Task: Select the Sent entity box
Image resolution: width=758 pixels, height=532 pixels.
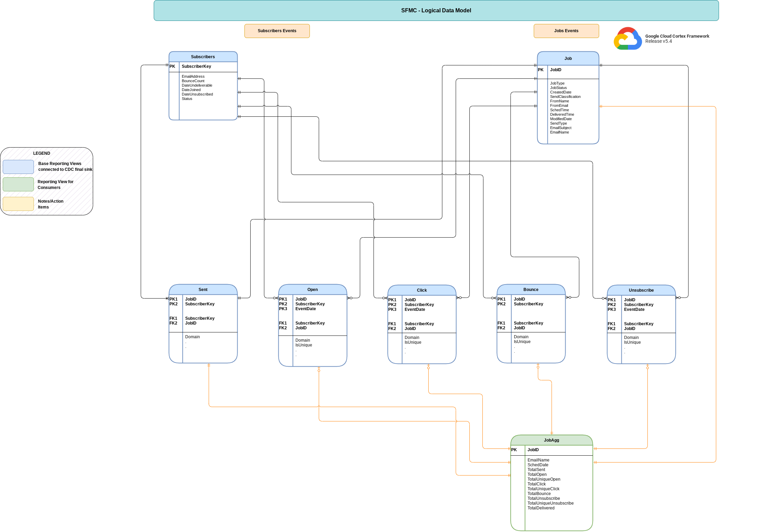Action: [x=203, y=324]
